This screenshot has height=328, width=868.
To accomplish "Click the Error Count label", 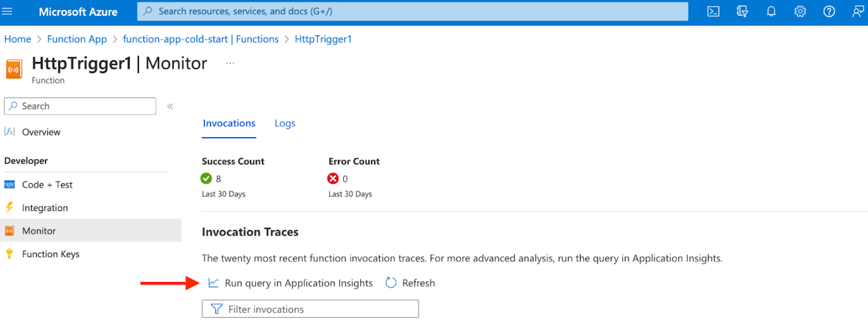I will (354, 161).
